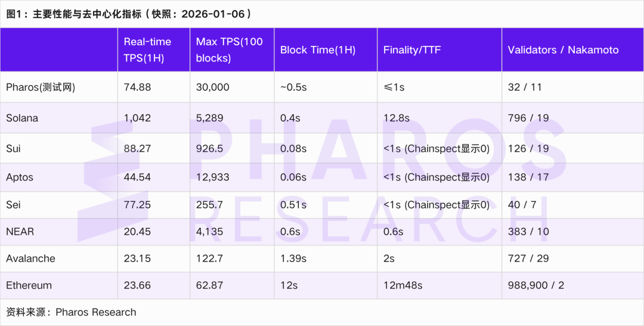
Task: Select the Sui row label
Action: 14,148
